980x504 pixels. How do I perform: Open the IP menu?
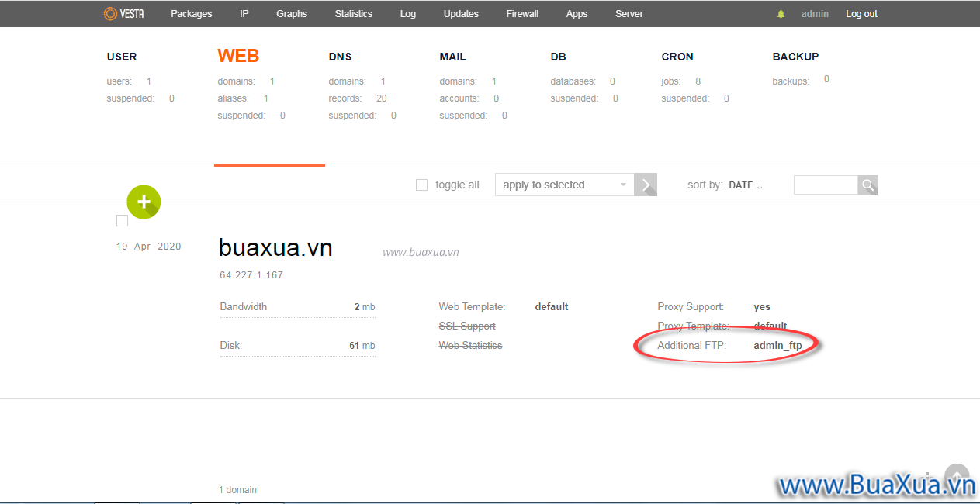point(244,14)
